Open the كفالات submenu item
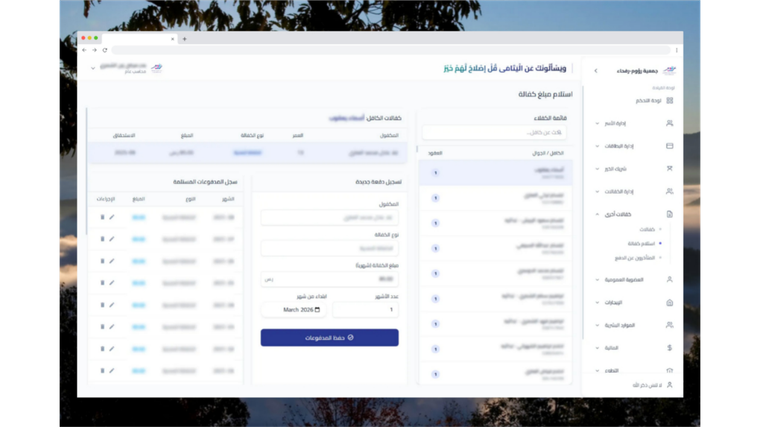This screenshot has width=760, height=427. pos(647,229)
